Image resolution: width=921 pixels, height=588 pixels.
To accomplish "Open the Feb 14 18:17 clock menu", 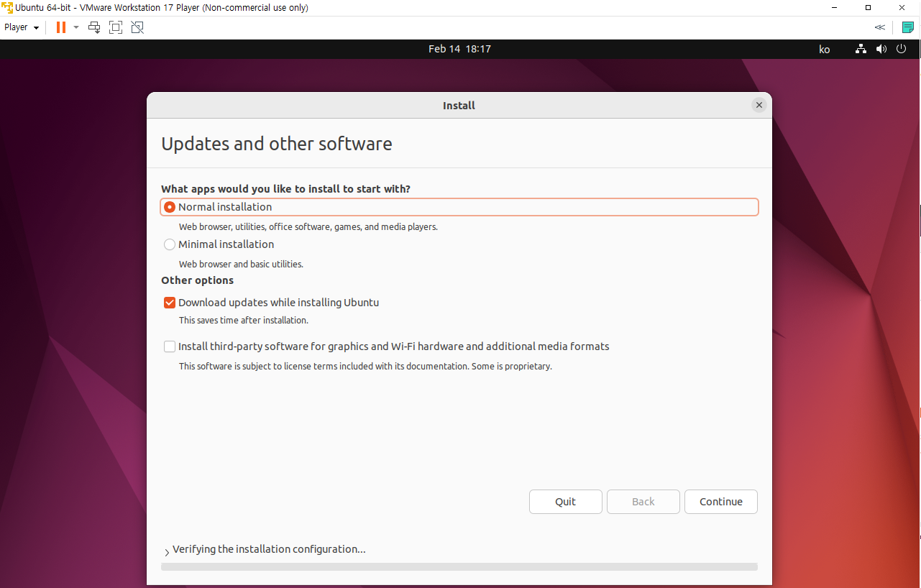I will (459, 49).
